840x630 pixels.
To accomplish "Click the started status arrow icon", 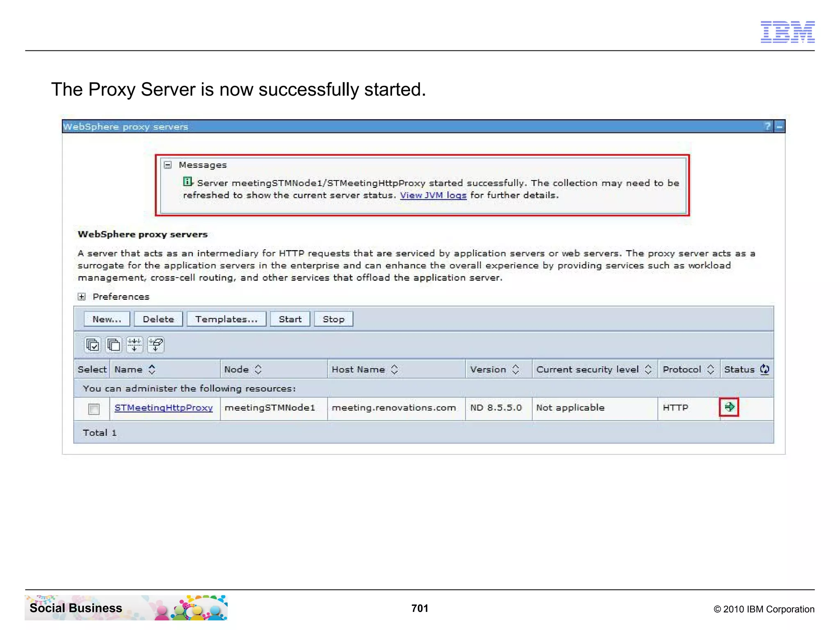I will [x=729, y=407].
